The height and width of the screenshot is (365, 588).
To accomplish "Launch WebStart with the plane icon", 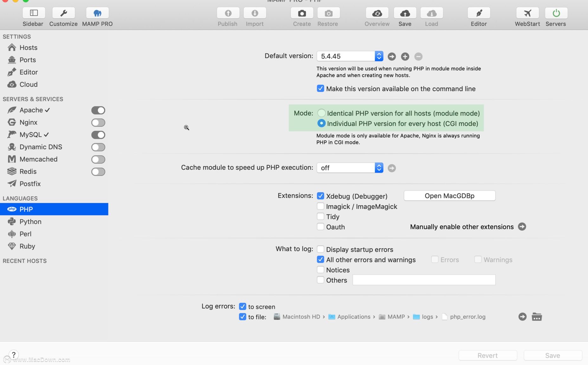I will pyautogui.click(x=527, y=13).
